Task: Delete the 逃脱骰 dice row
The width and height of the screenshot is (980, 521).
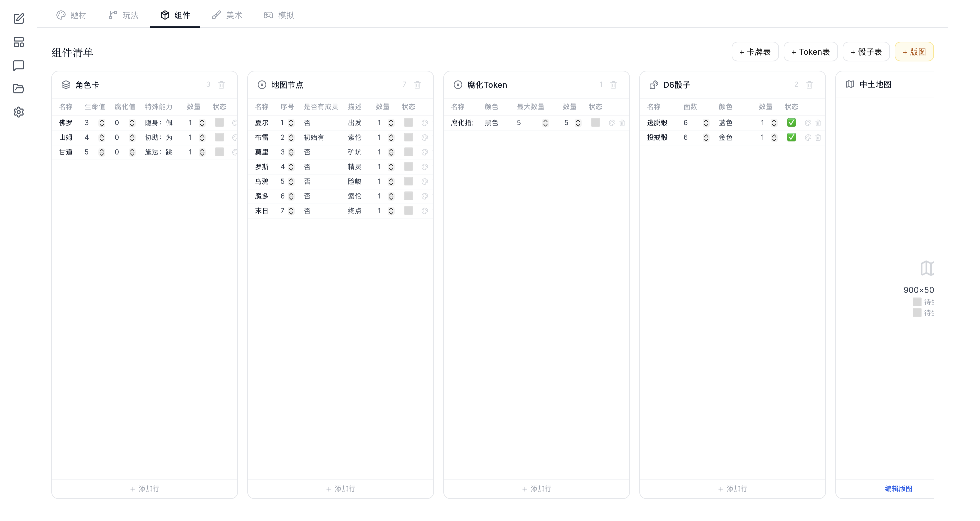Action: [x=818, y=123]
